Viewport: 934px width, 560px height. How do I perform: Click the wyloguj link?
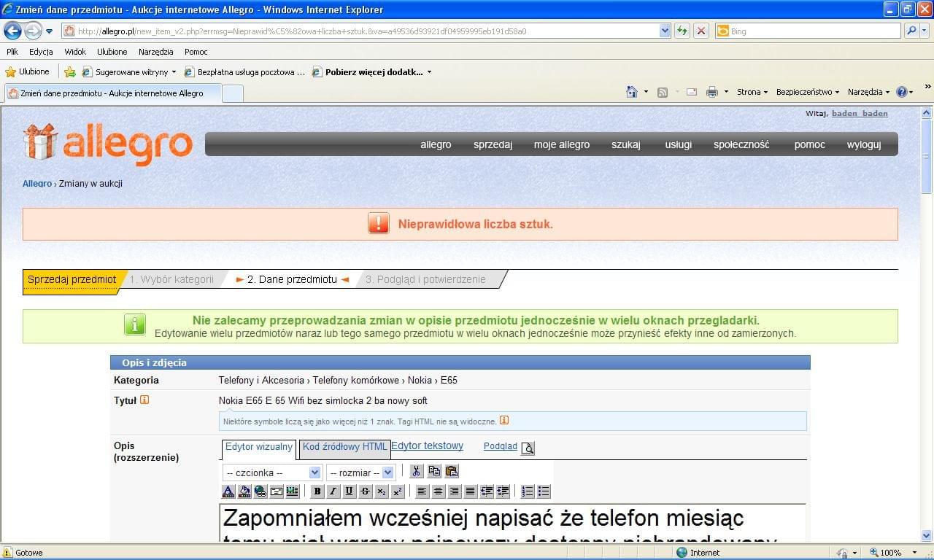(864, 144)
